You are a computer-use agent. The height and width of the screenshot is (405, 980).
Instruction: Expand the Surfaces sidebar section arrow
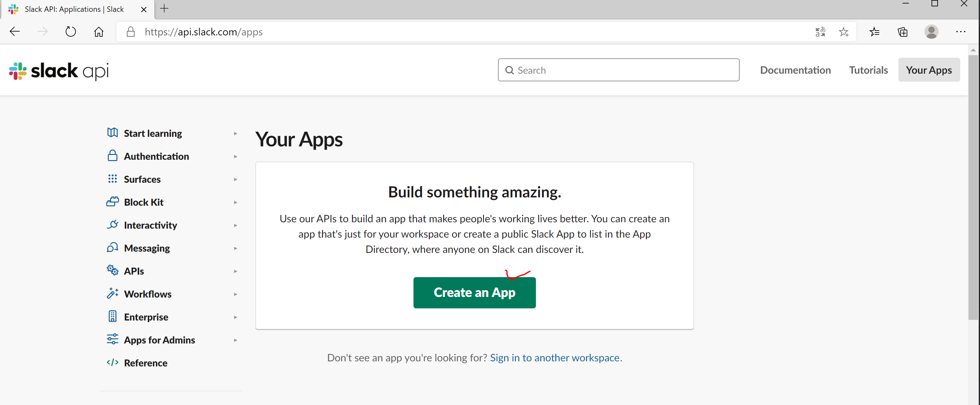point(236,179)
